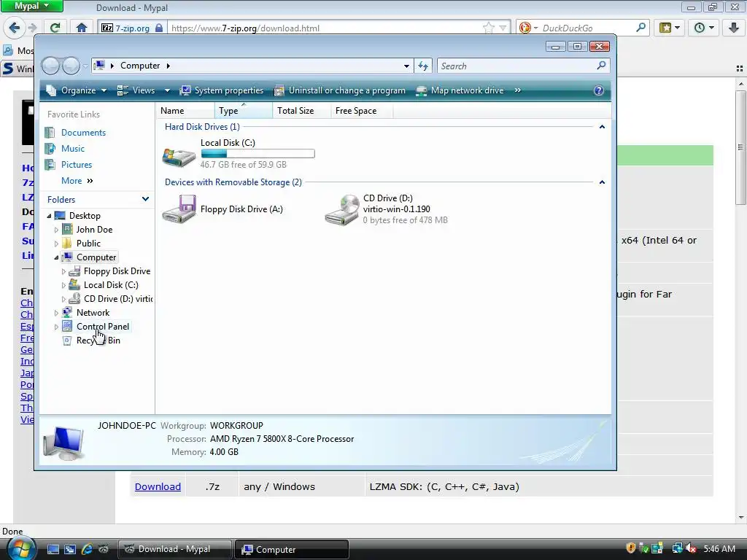Click Map network drive button

(460, 90)
